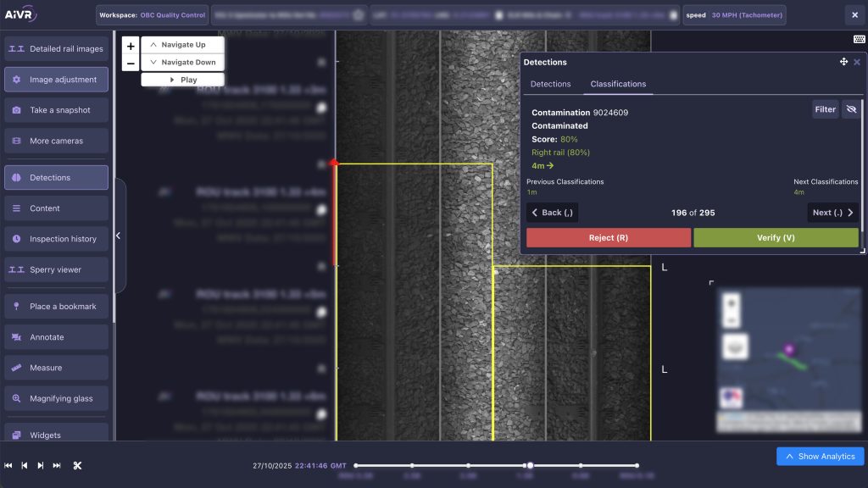The image size is (868, 488).
Task: Go to previous classification at 1m
Action: tap(532, 192)
